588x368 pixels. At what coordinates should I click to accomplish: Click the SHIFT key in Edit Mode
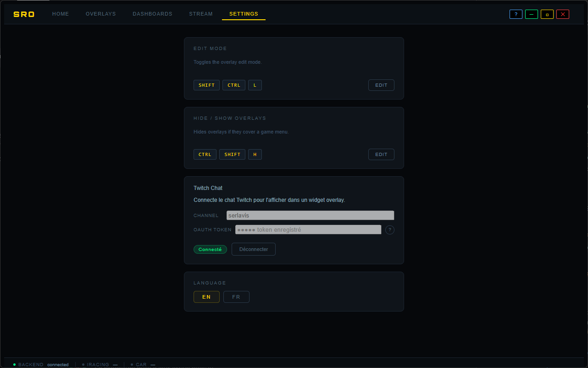tap(206, 85)
